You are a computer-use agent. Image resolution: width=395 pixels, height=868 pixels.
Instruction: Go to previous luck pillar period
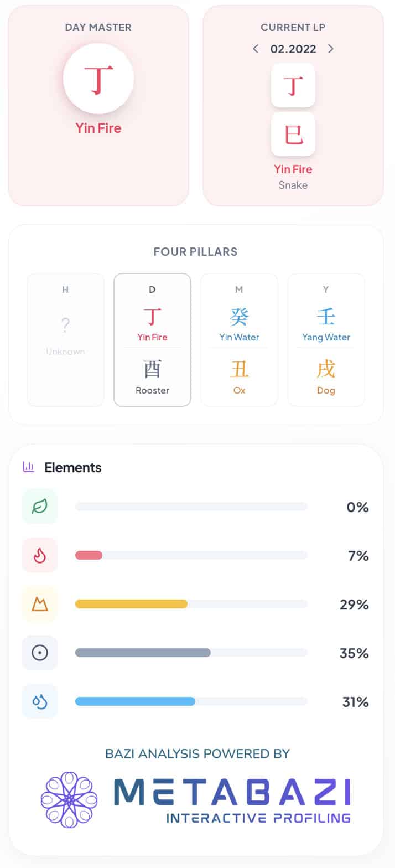[x=256, y=49]
